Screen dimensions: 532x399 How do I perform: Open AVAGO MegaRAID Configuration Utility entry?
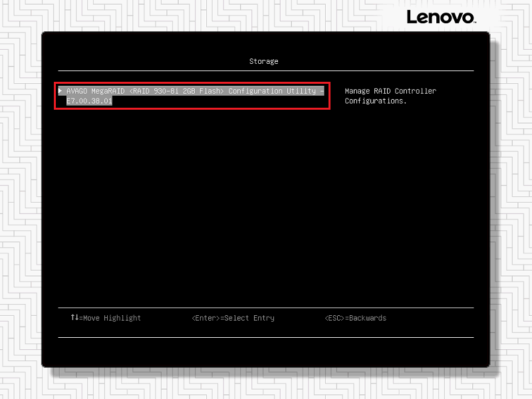coord(192,96)
